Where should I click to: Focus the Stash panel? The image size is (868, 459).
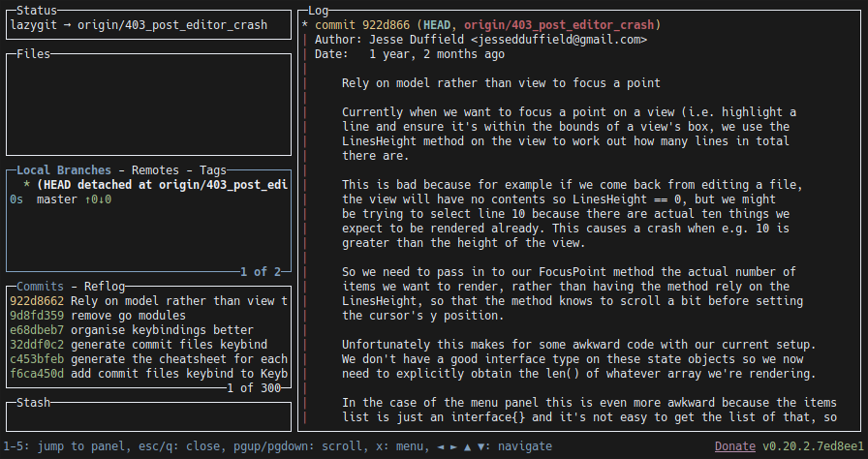click(148, 417)
